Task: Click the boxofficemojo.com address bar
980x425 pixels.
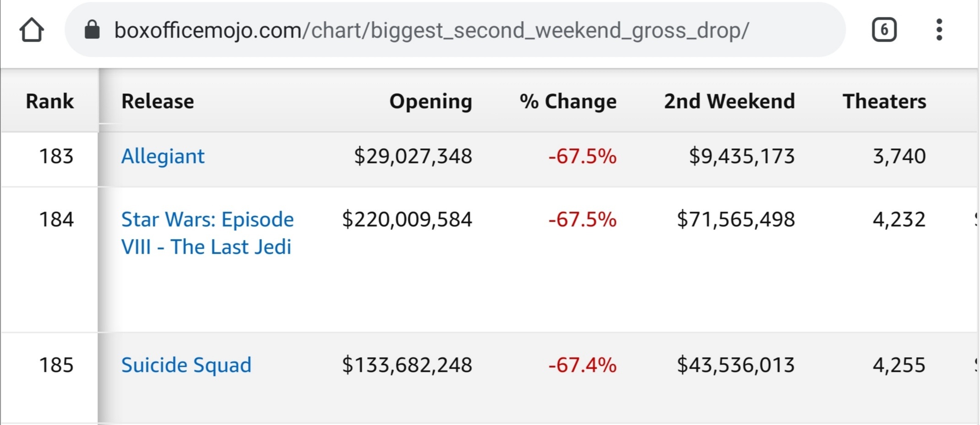Action: [455, 30]
